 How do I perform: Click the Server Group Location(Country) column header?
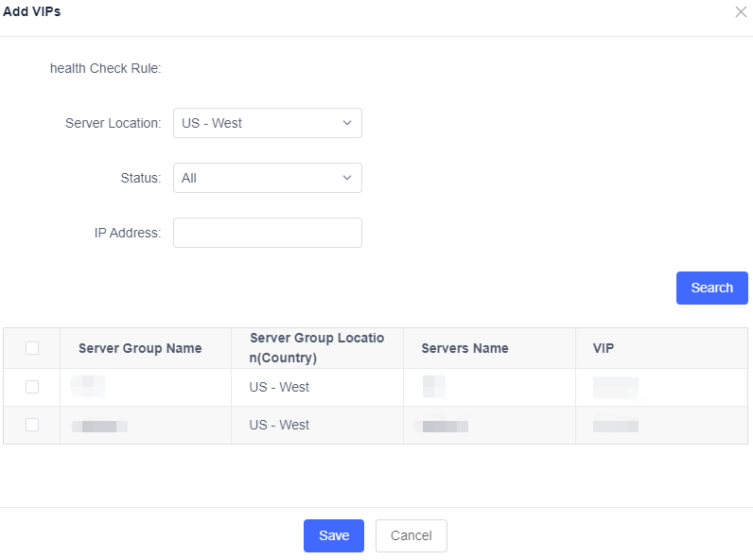[x=317, y=348]
